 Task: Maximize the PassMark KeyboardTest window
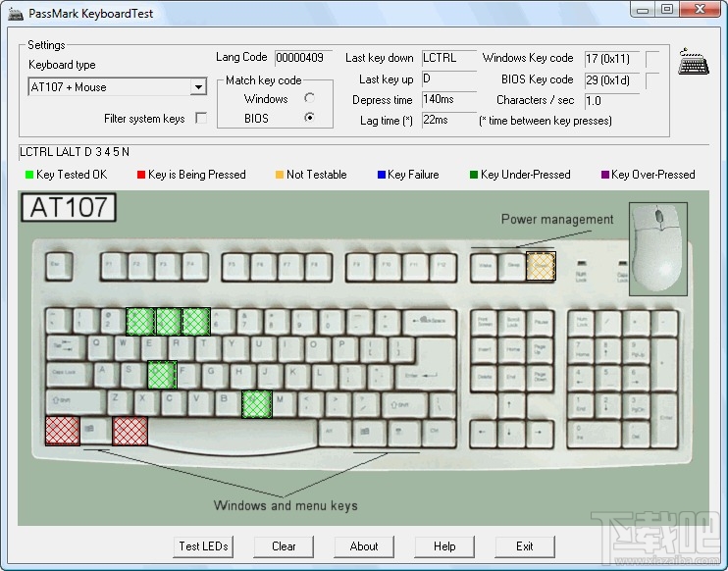click(x=667, y=9)
